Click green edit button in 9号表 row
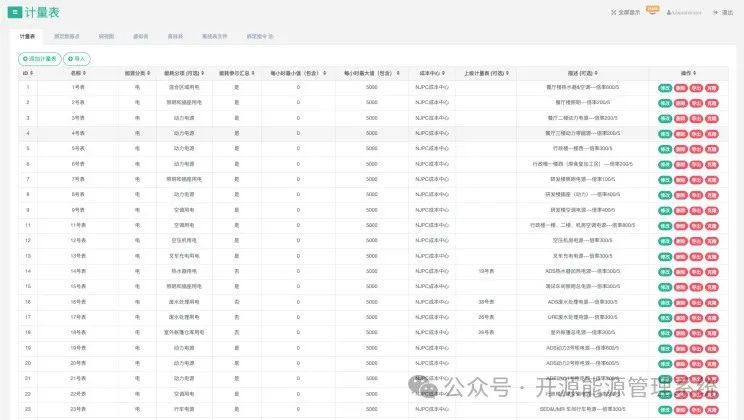This screenshot has height=420, width=744. point(665,211)
